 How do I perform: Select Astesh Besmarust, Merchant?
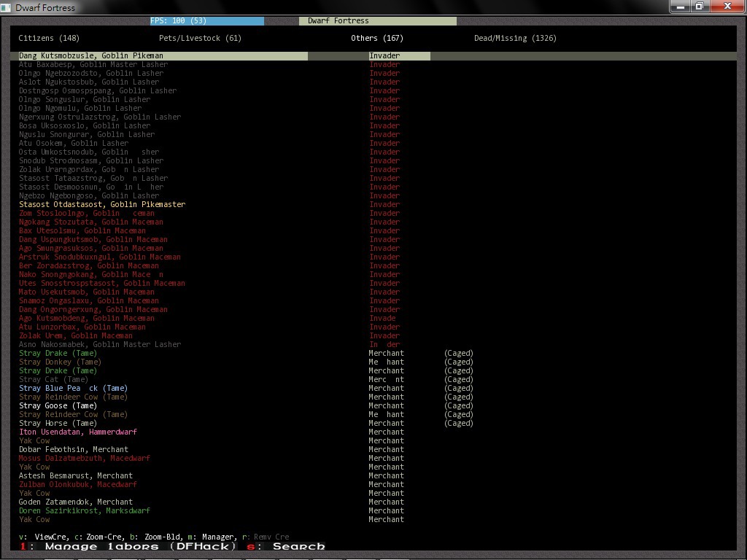click(76, 475)
